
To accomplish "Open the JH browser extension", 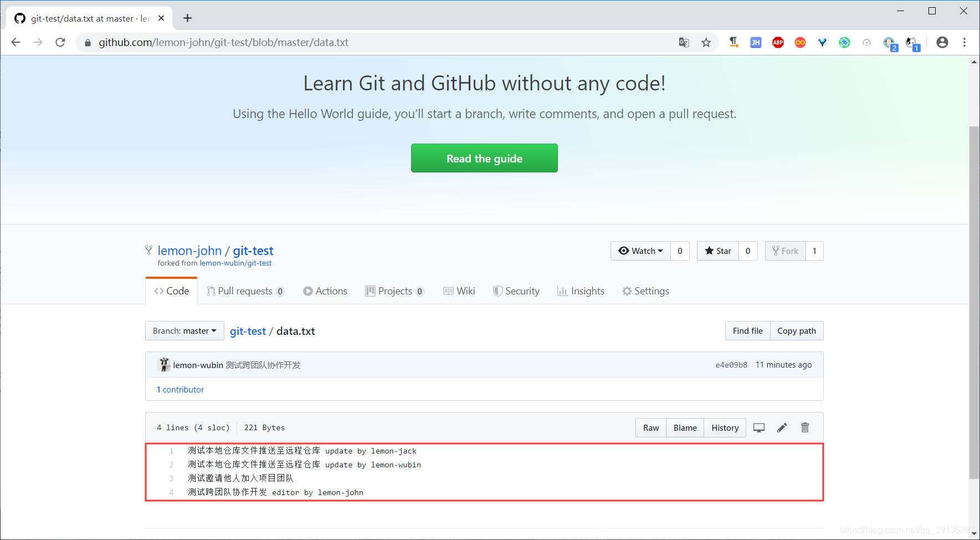I will 756,42.
